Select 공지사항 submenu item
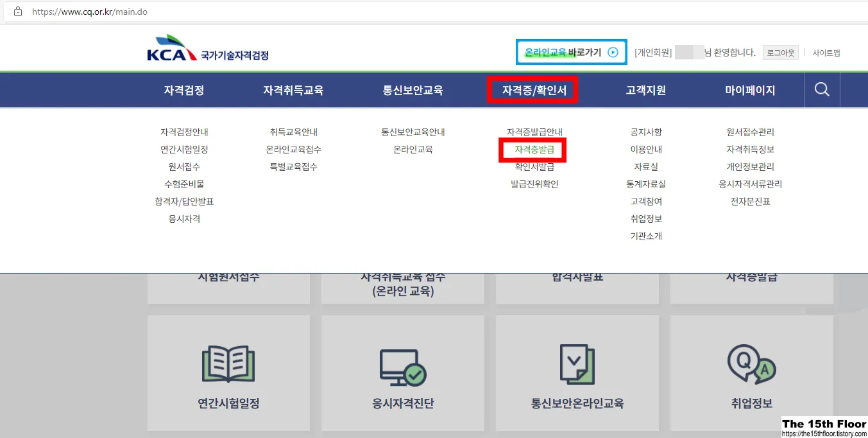The height and width of the screenshot is (438, 868). pos(646,132)
